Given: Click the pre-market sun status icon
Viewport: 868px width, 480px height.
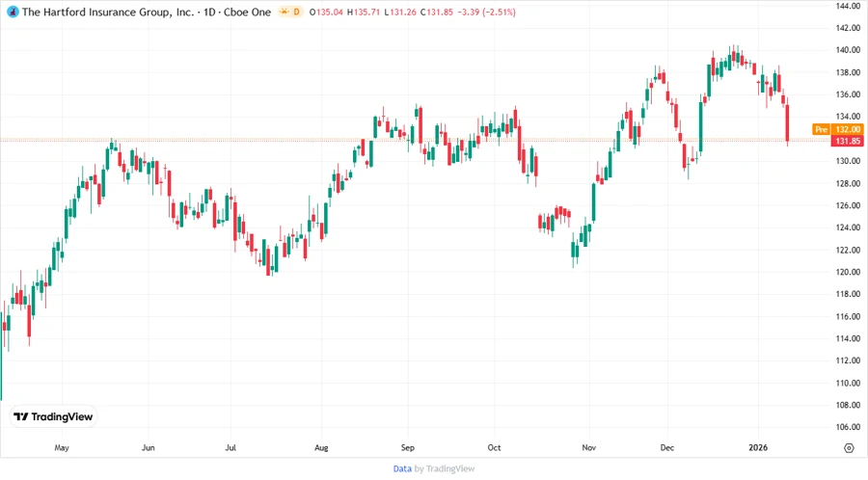Looking at the screenshot, I should (284, 12).
